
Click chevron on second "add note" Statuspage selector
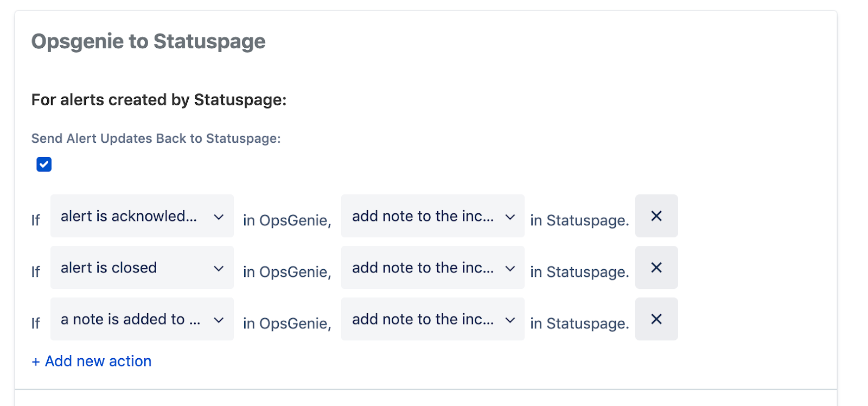(x=509, y=268)
